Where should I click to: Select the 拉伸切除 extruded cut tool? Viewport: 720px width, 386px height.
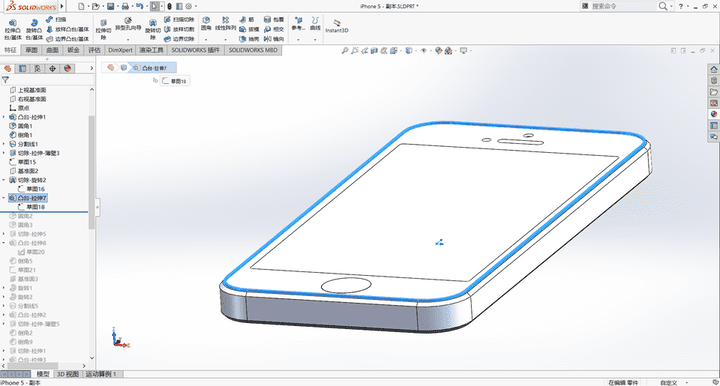coord(103,30)
